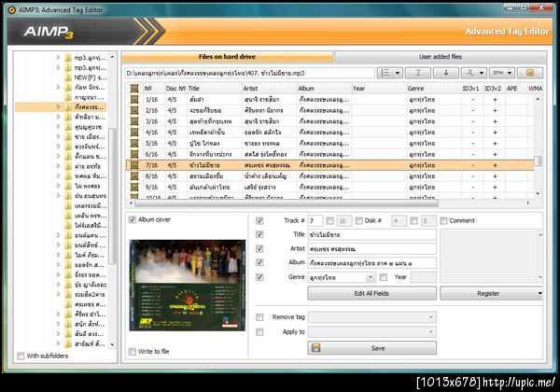Click the AIMP3 icon in the title bar
The width and height of the screenshot is (560, 392).
pos(12,10)
